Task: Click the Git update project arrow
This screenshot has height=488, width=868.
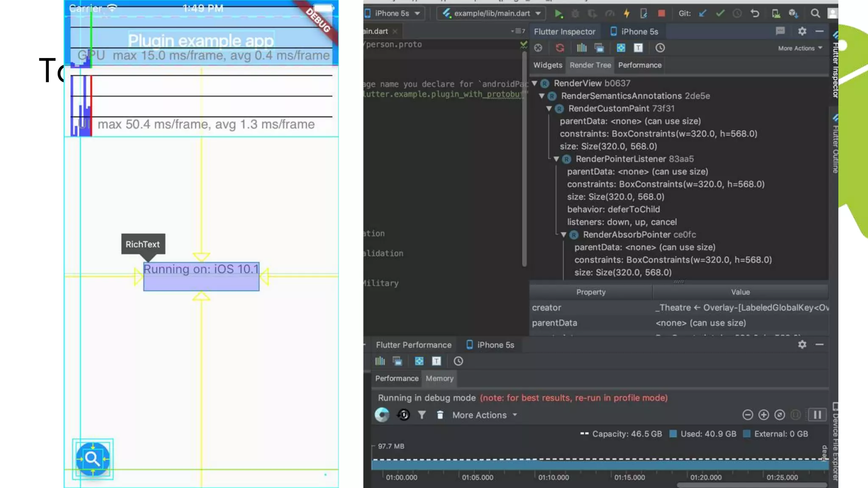Action: 703,14
